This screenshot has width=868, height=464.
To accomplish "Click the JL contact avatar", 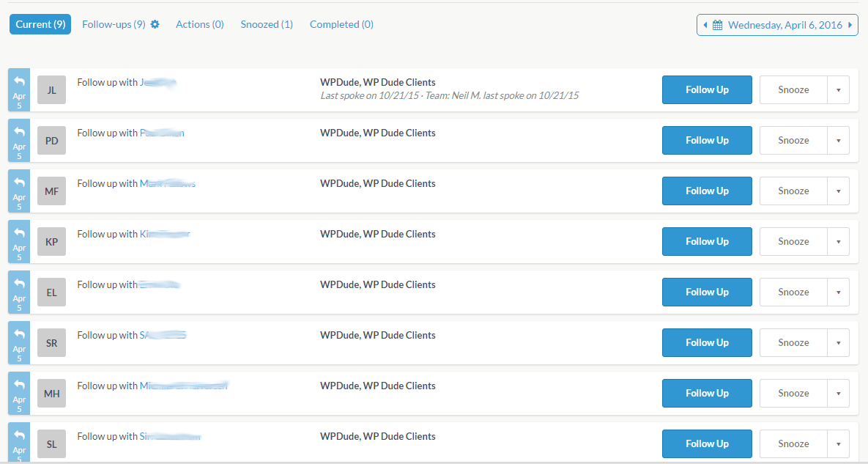I will click(x=51, y=89).
